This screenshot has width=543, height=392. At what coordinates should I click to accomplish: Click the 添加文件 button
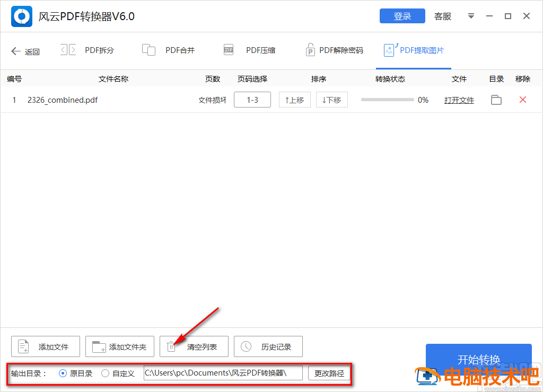click(46, 346)
